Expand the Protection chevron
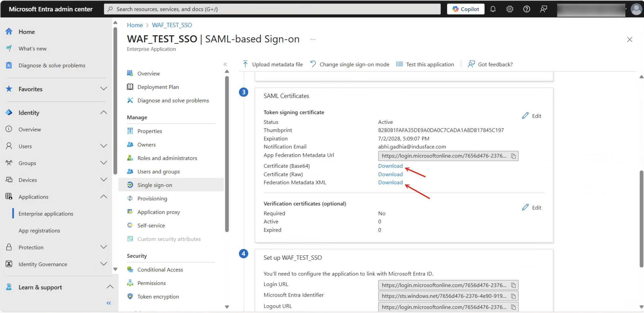644x313 pixels. coord(104,247)
